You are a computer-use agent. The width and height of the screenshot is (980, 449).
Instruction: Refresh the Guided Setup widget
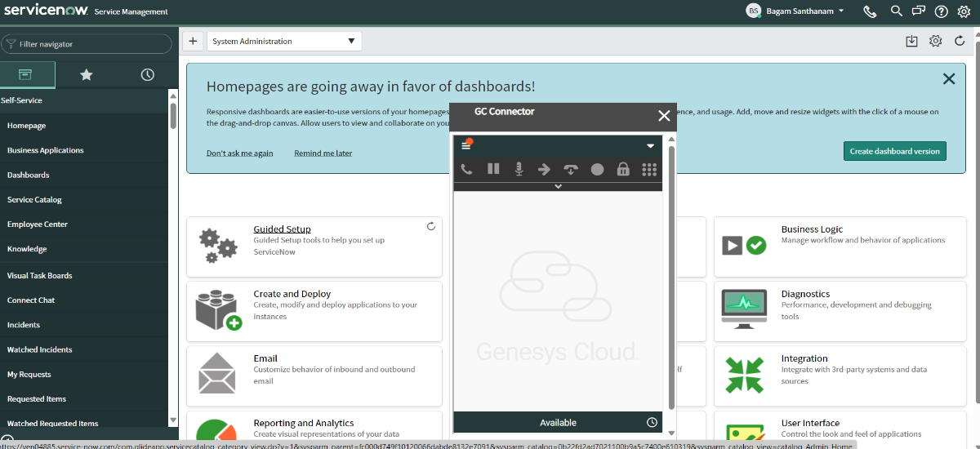[x=431, y=226]
